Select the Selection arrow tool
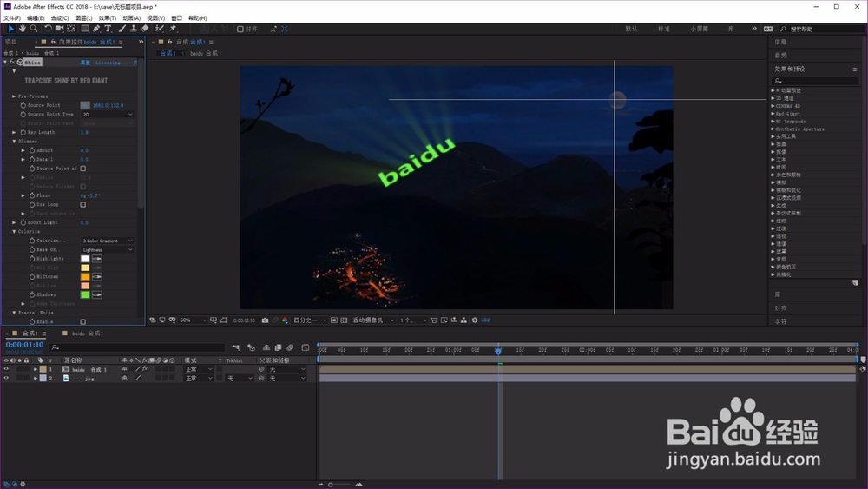Viewport: 868px width, 489px height. (x=10, y=29)
